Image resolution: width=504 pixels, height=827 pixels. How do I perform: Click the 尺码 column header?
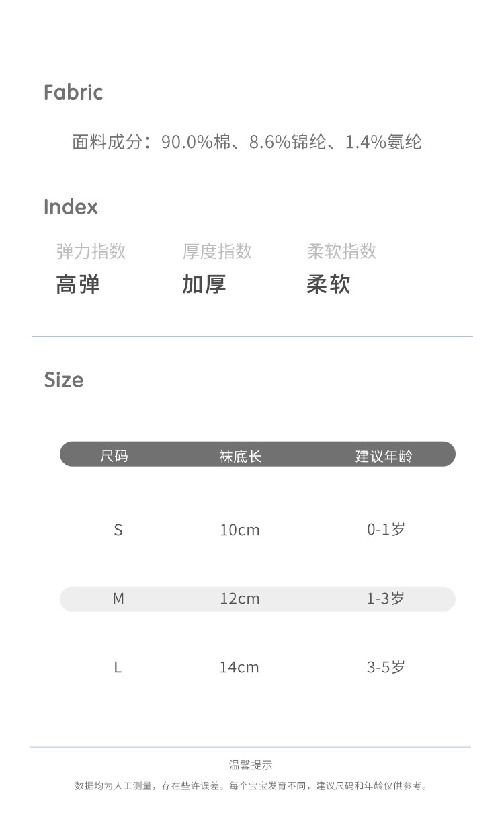114,456
